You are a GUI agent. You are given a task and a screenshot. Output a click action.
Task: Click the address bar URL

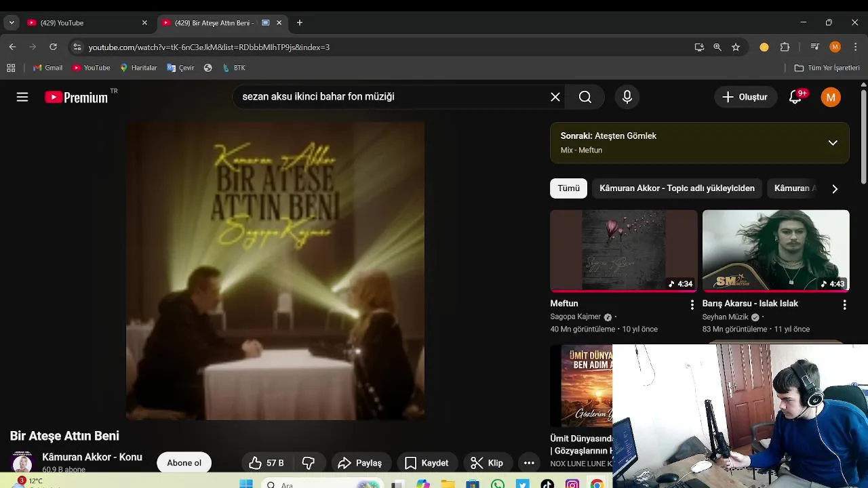click(x=209, y=47)
